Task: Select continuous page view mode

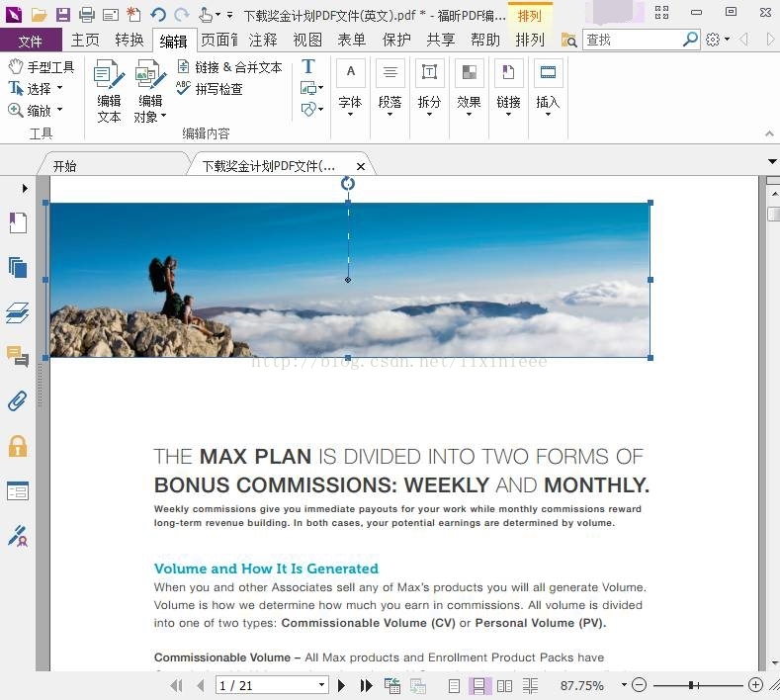Action: [x=479, y=686]
